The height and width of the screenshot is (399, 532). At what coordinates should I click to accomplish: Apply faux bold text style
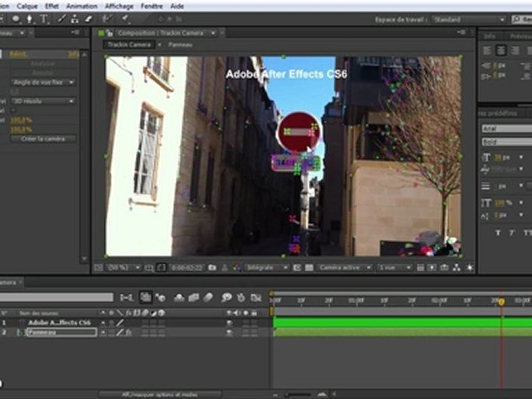point(498,232)
